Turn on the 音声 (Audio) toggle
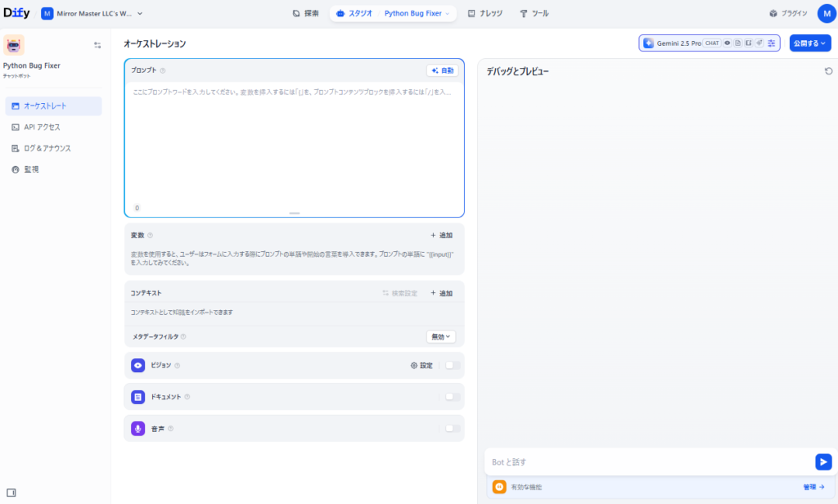 453,428
